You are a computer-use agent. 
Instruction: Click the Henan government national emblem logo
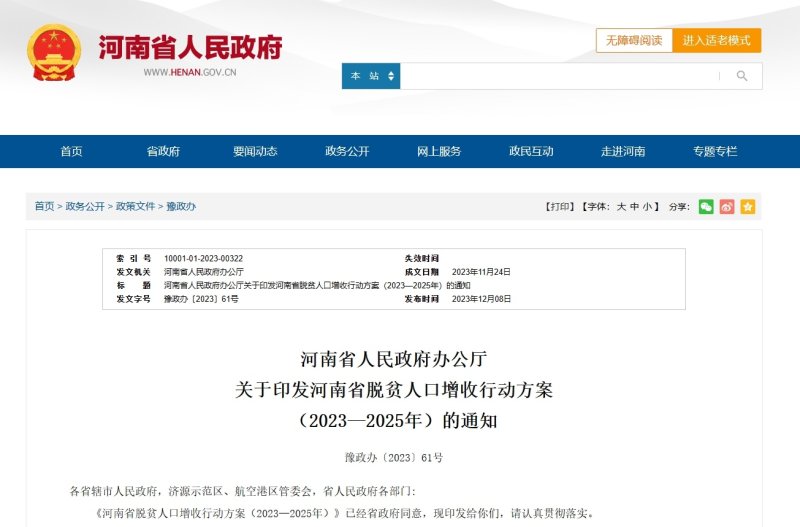pos(54,50)
